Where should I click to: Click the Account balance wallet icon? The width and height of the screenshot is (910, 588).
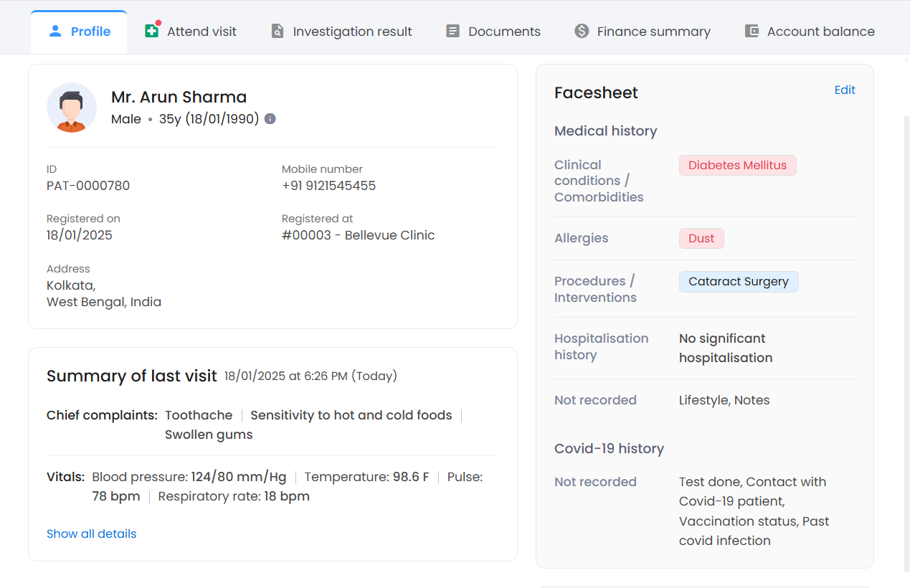[752, 31]
